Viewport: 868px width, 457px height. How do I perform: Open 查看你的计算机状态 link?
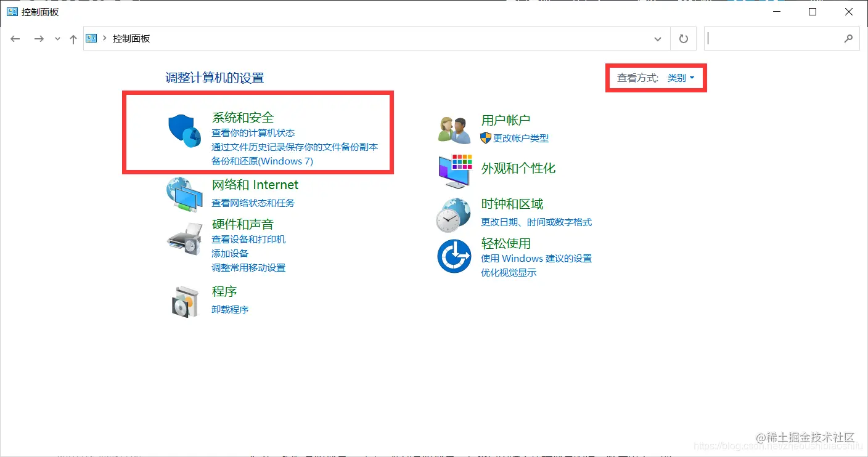(x=253, y=132)
